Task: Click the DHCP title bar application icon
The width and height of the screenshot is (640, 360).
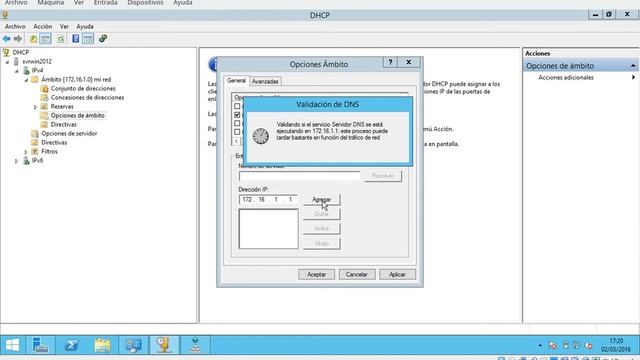Action: 5,16
